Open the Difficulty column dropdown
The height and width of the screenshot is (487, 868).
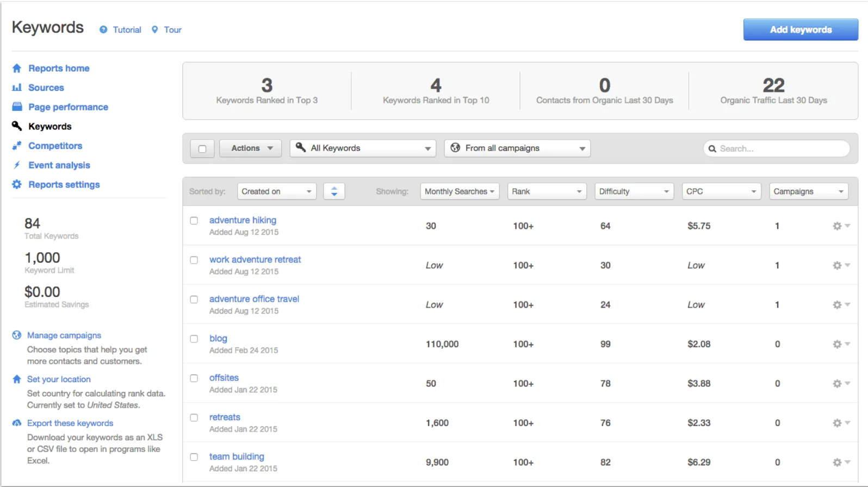pos(634,191)
